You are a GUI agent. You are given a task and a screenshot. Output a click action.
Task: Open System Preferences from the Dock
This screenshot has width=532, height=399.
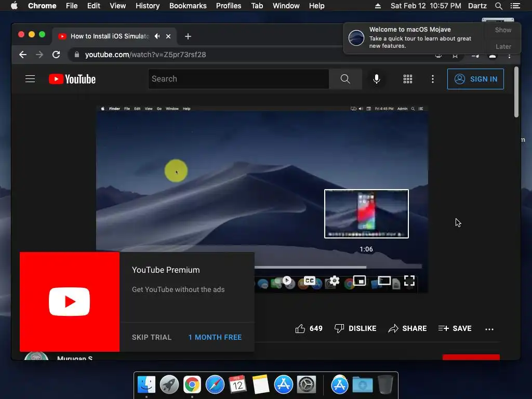[307, 385]
